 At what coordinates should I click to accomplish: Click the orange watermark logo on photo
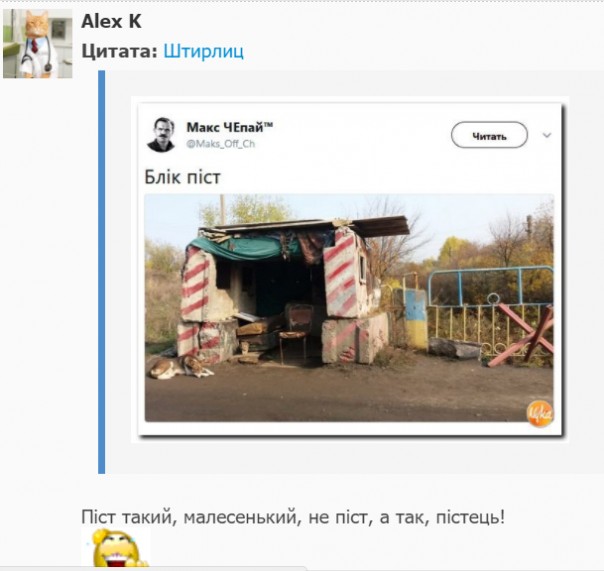point(540,413)
